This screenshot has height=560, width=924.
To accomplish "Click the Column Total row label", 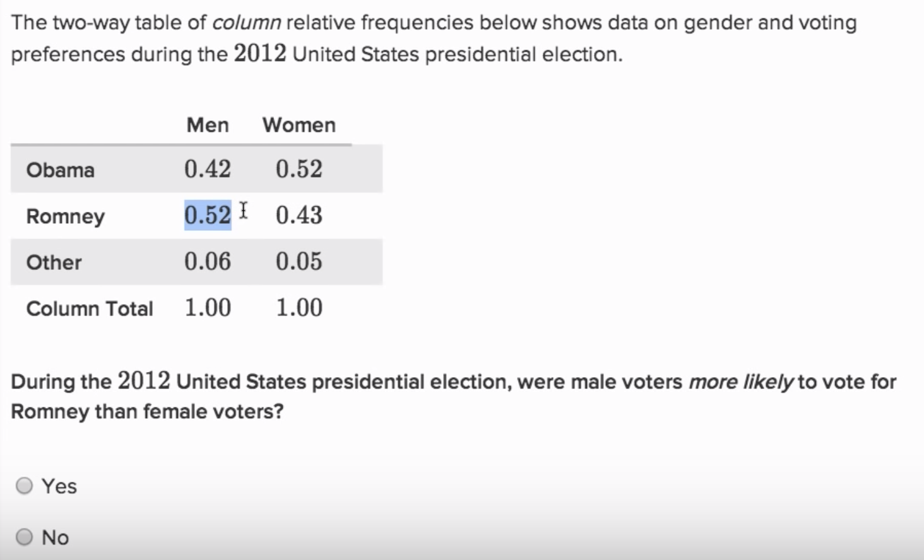I will click(90, 308).
